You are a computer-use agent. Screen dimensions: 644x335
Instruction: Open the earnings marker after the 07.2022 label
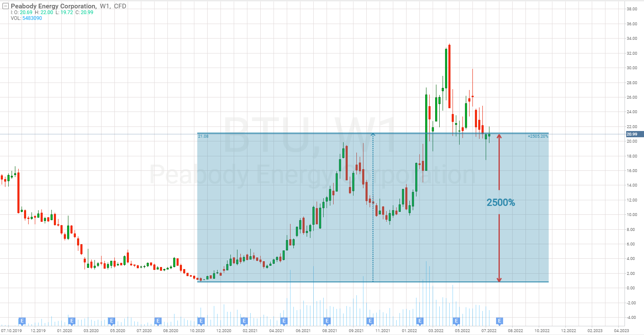500,320
